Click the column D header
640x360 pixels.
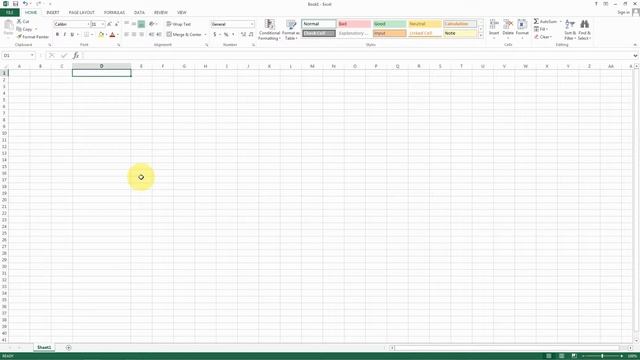102,66
